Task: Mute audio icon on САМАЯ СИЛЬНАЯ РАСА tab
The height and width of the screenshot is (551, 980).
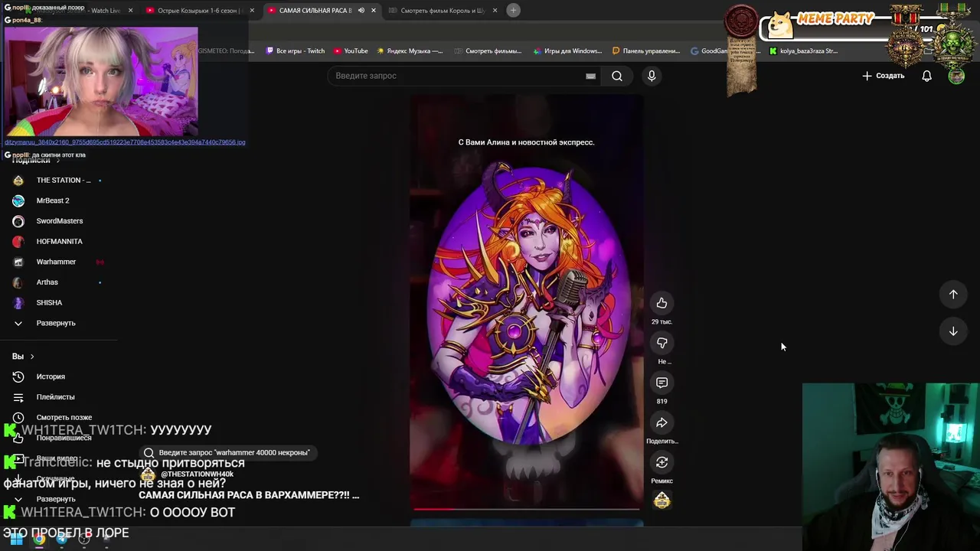Action: pyautogui.click(x=361, y=11)
